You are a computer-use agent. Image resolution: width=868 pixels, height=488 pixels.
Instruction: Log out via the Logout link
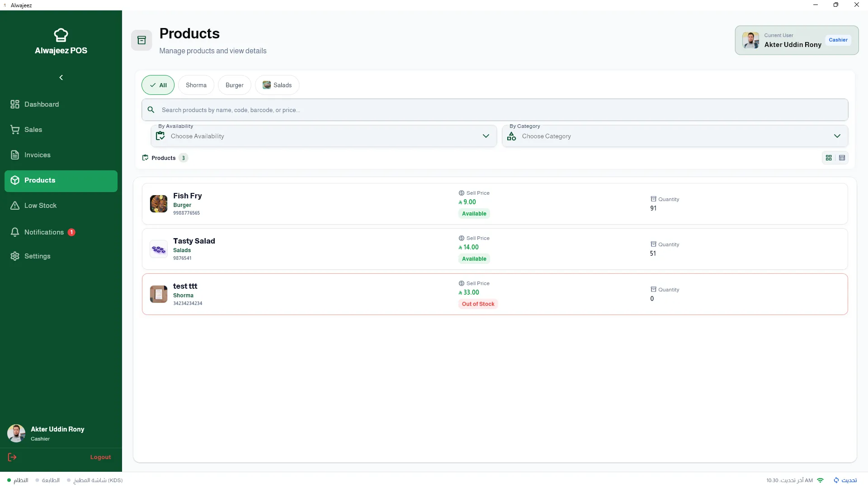100,457
